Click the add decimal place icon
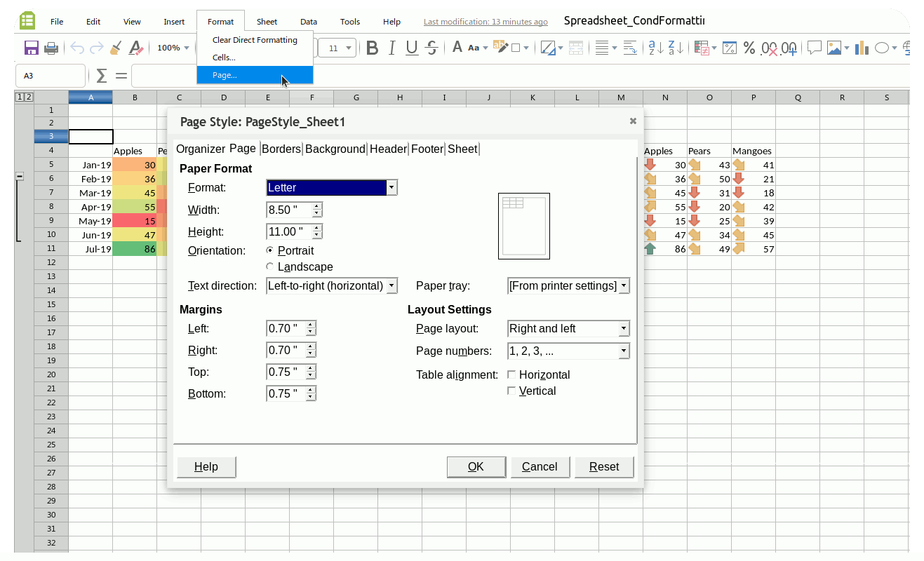The width and height of the screenshot is (924, 561). (789, 48)
